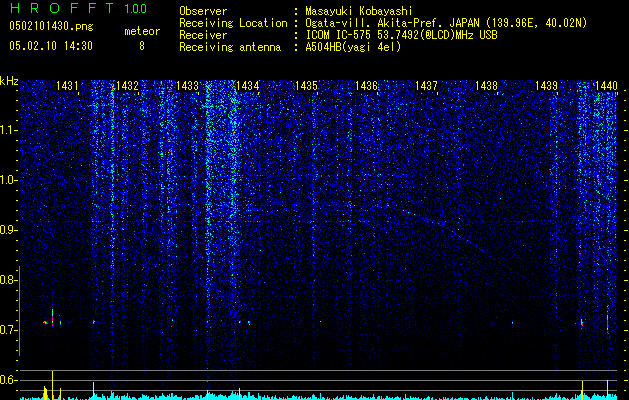Select the meteor count value 8

142,46
